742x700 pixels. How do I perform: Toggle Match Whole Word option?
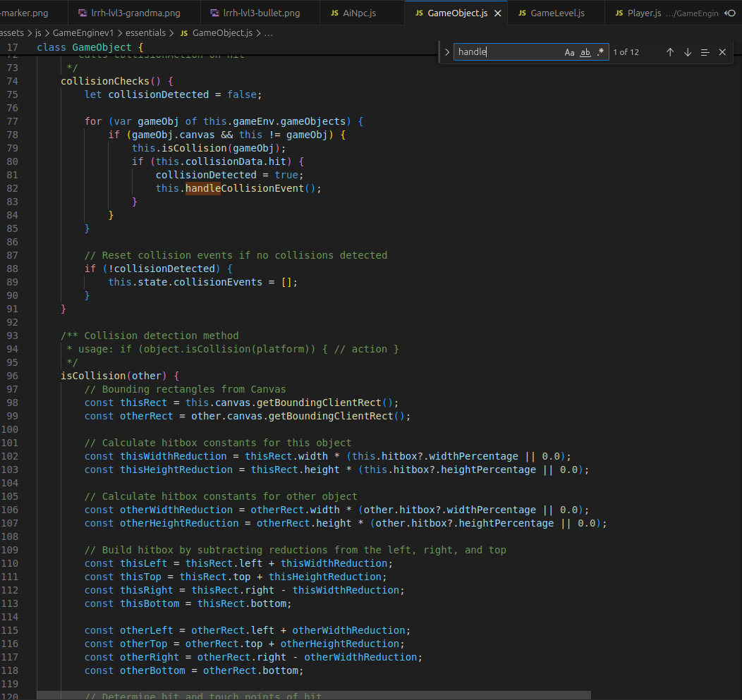click(x=585, y=52)
